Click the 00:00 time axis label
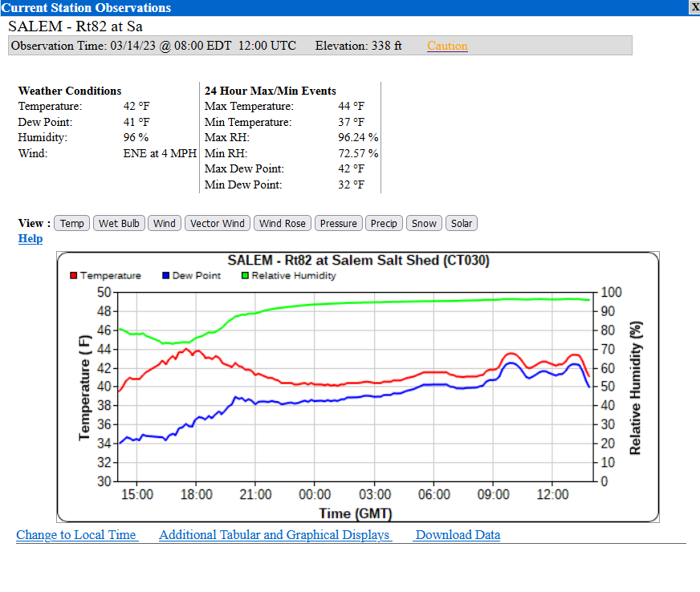Screen dimensions: 700x592 click(x=315, y=494)
